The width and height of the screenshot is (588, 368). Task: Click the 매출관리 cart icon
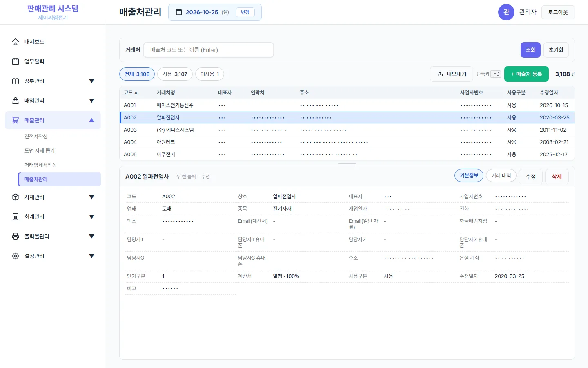click(x=16, y=120)
